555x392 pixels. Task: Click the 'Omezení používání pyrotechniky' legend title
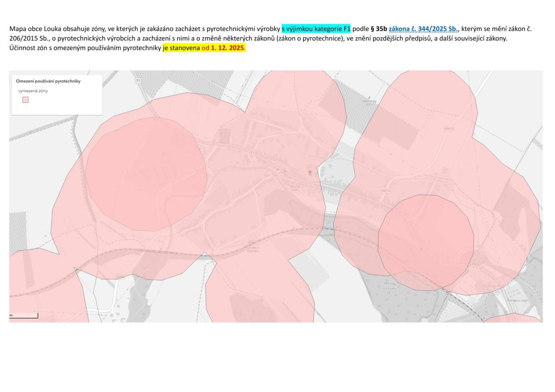pyautogui.click(x=48, y=81)
